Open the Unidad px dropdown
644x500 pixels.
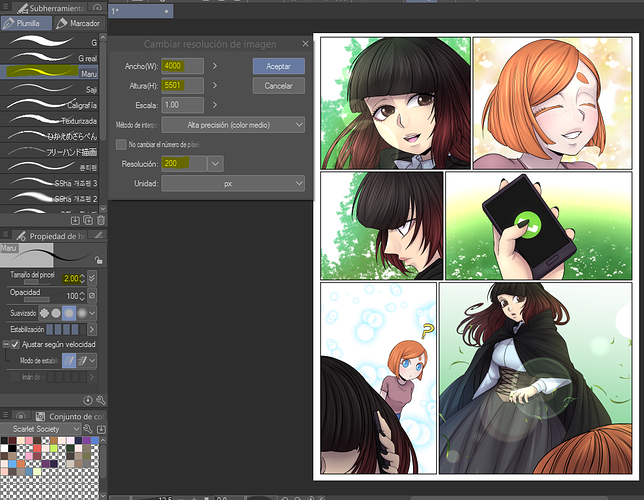click(232, 184)
